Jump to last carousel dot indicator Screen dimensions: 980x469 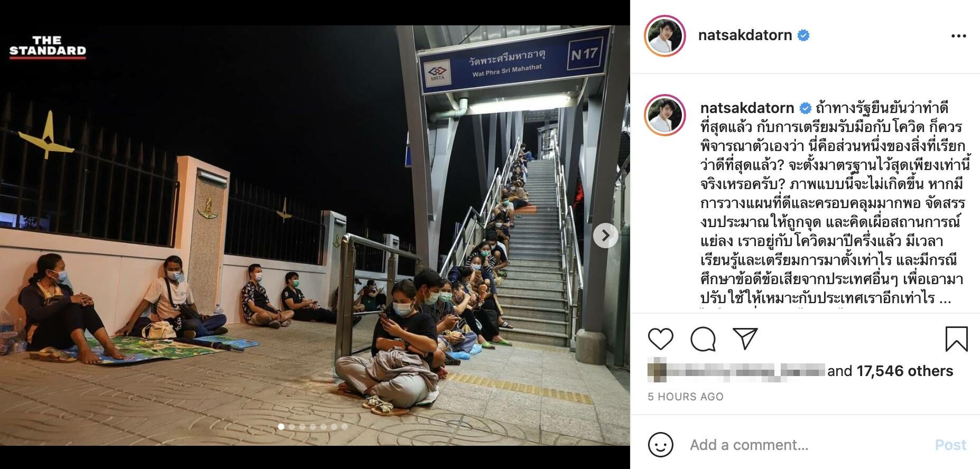[x=345, y=427]
